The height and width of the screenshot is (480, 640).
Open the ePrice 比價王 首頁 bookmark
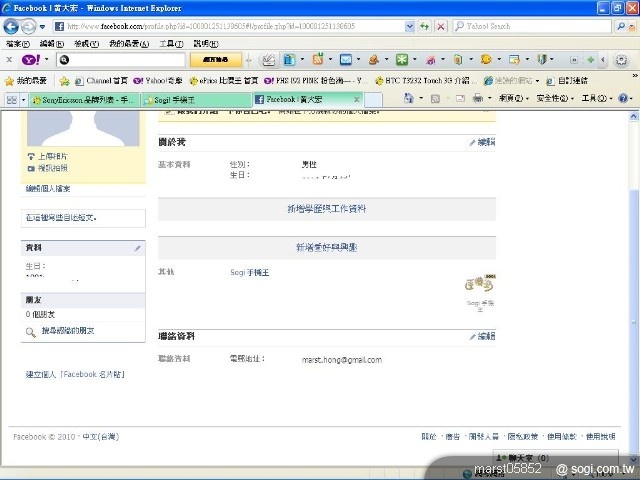click(224, 81)
